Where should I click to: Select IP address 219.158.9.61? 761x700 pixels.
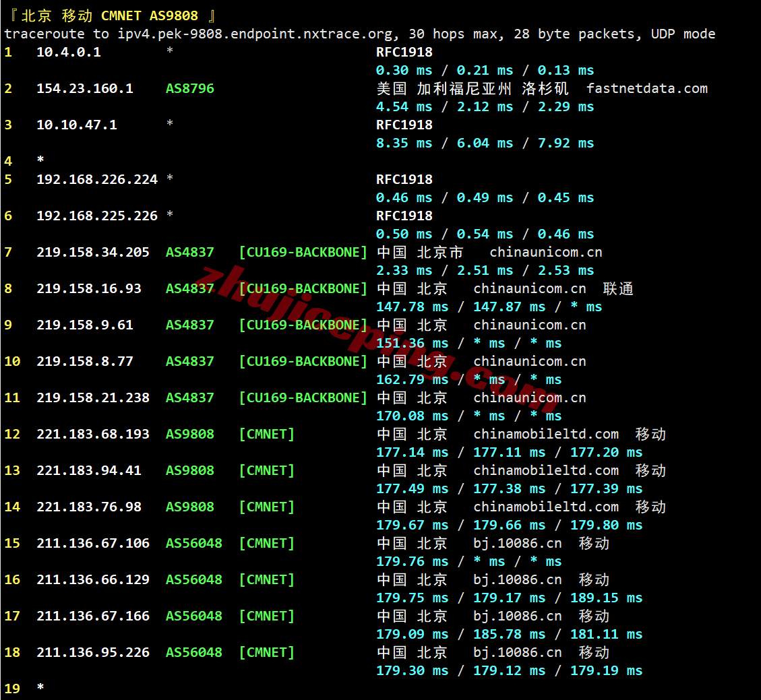pos(85,325)
